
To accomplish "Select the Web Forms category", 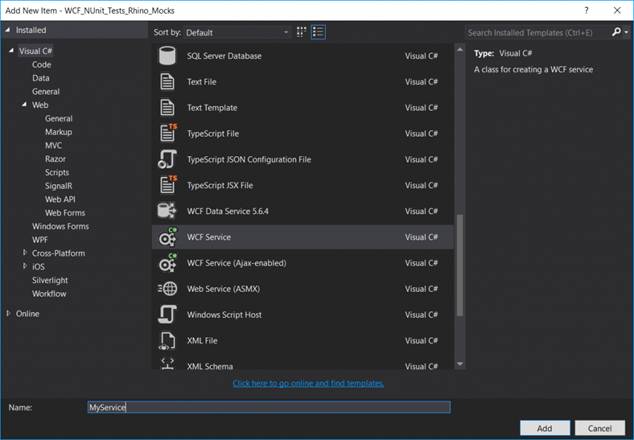I will pos(65,213).
